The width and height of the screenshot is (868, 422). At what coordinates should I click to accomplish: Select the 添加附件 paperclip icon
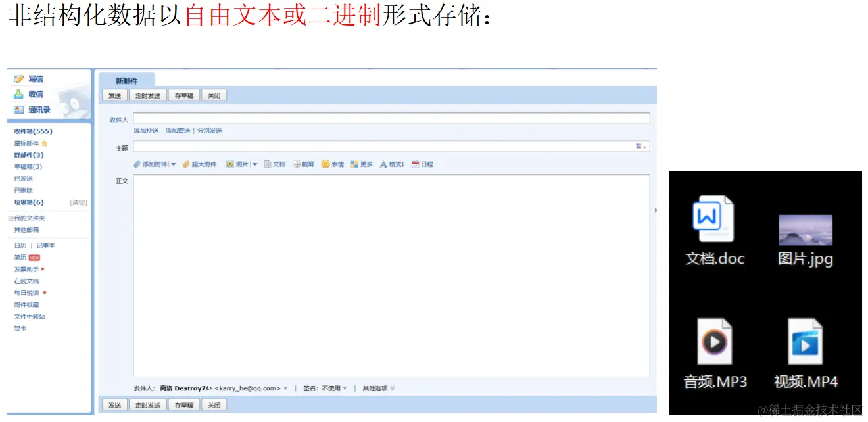pyautogui.click(x=135, y=164)
